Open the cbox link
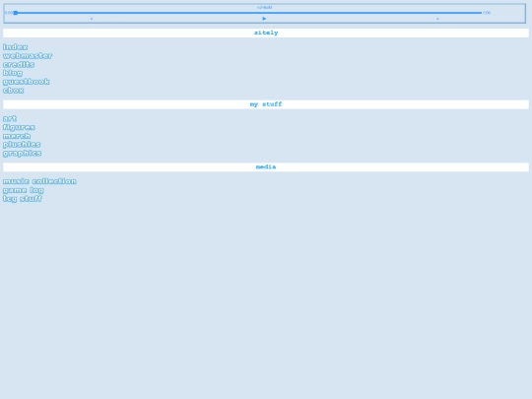 coord(13,91)
